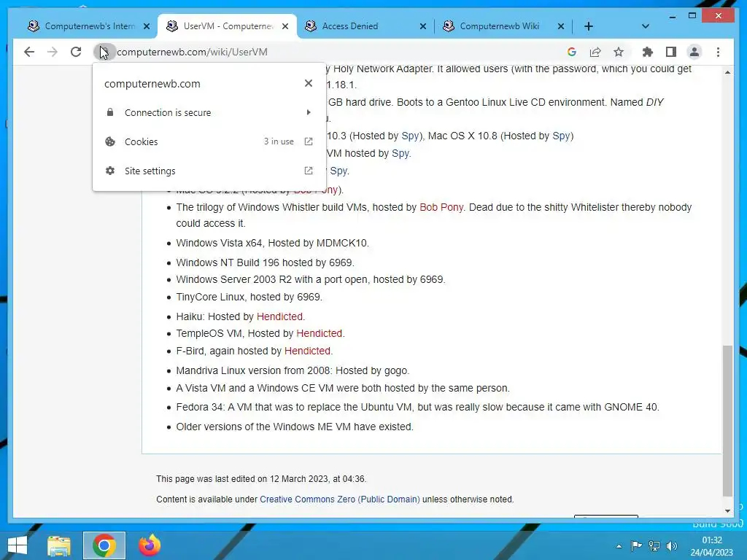
Task: Open the Chrome profile avatar
Action: pyautogui.click(x=694, y=52)
